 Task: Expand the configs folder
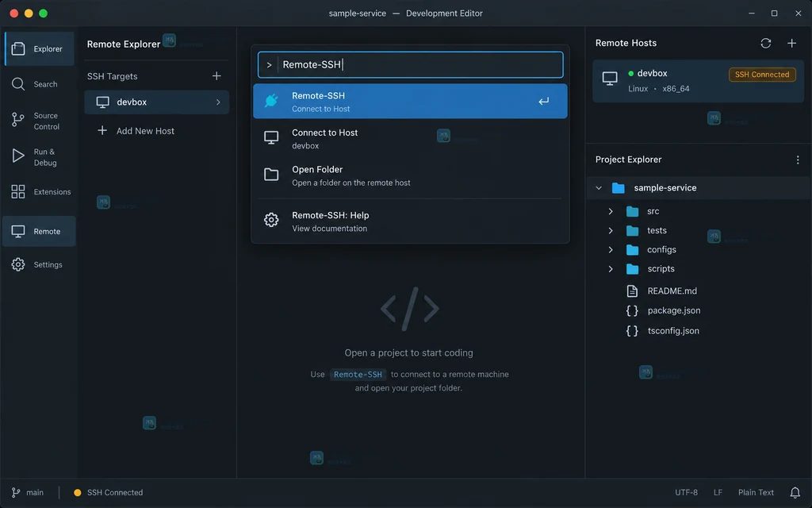(611, 249)
